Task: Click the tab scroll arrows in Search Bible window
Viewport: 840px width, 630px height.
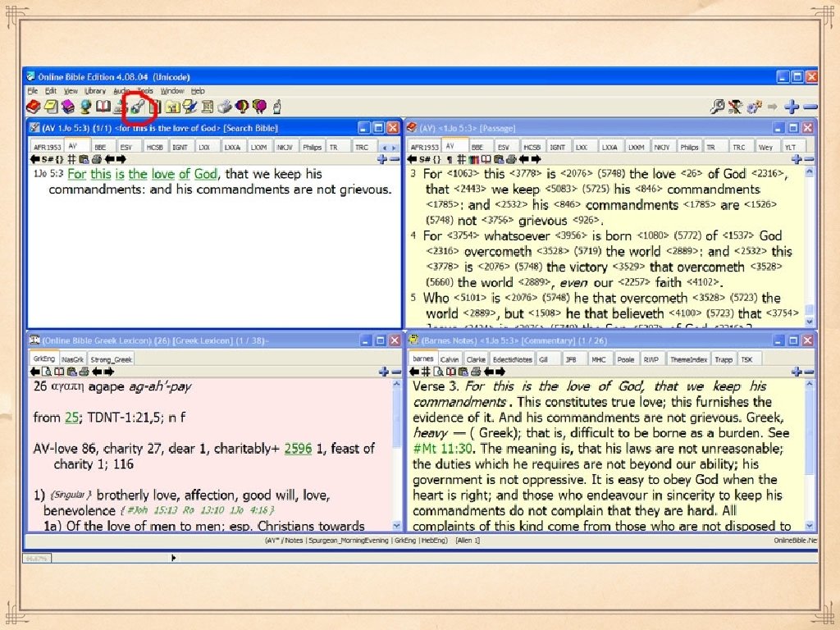Action: 388,148
